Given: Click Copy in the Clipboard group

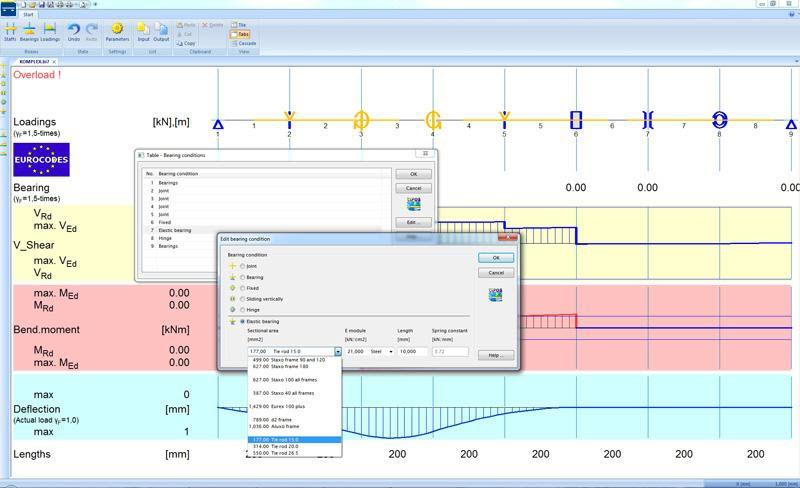Looking at the screenshot, I should 186,43.
